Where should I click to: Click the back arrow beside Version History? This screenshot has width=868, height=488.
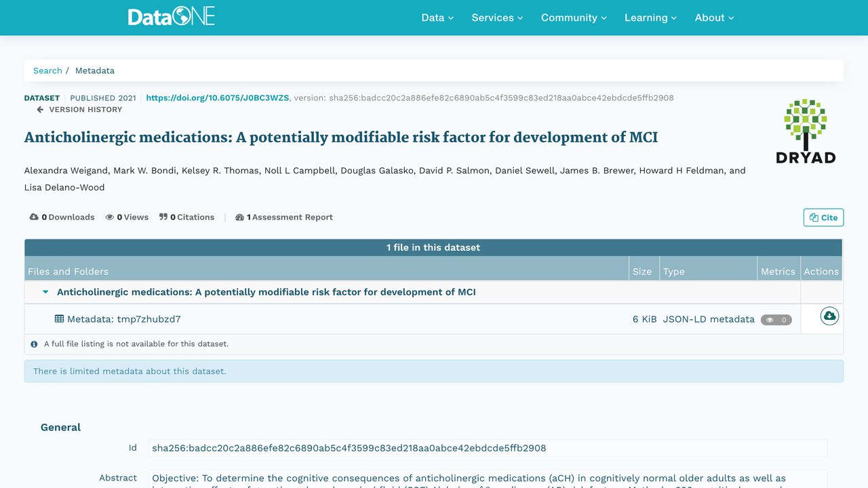40,109
